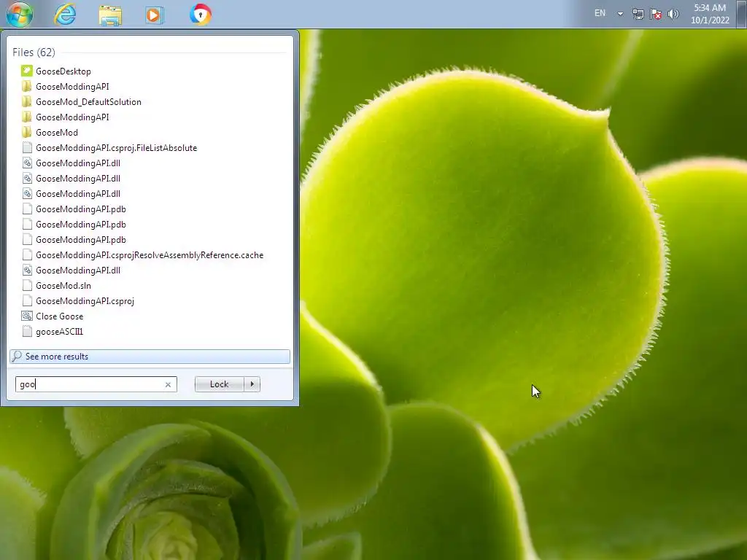Viewport: 747px width, 560px height.
Task: Open Action Center flag icon
Action: coord(656,14)
